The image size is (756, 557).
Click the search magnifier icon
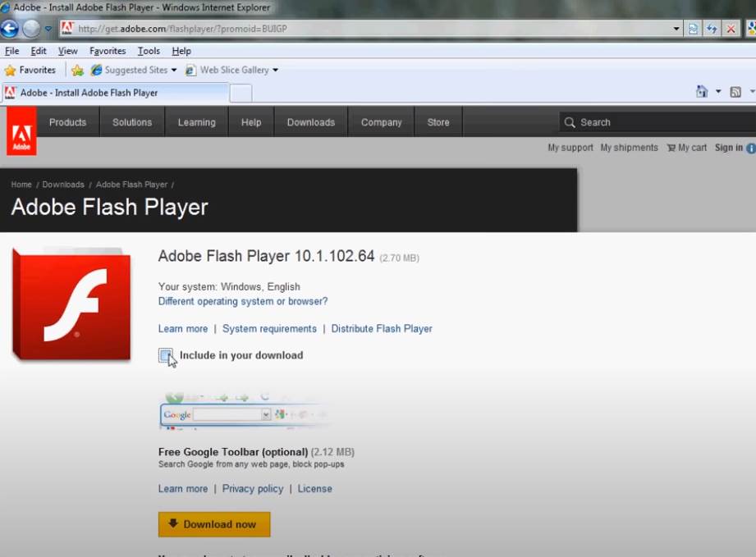pos(570,121)
